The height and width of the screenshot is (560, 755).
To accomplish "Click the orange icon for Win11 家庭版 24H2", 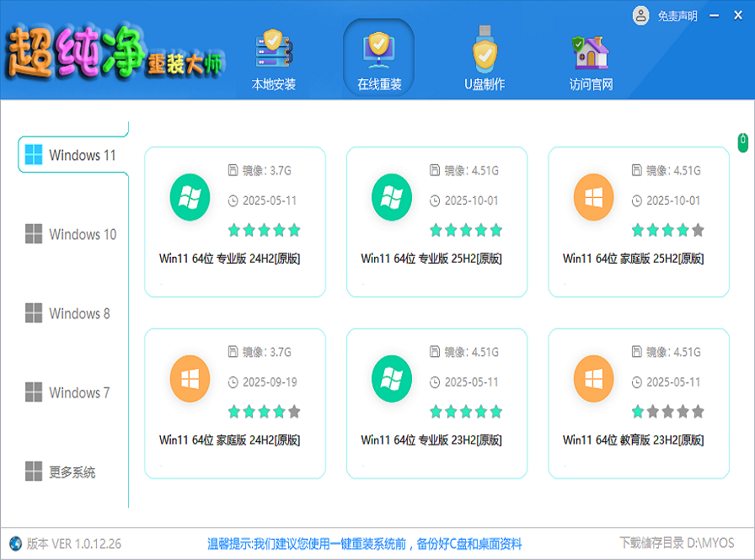I will (190, 380).
